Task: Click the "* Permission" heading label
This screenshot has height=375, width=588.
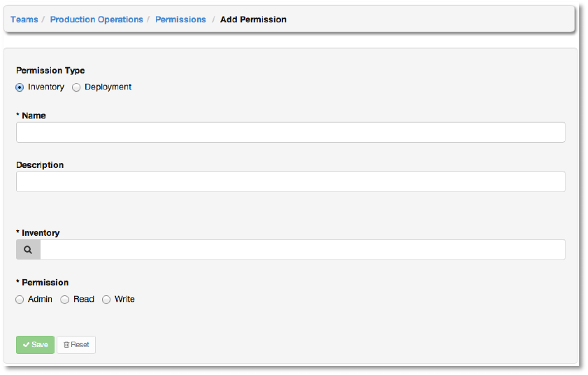Action: click(x=42, y=283)
